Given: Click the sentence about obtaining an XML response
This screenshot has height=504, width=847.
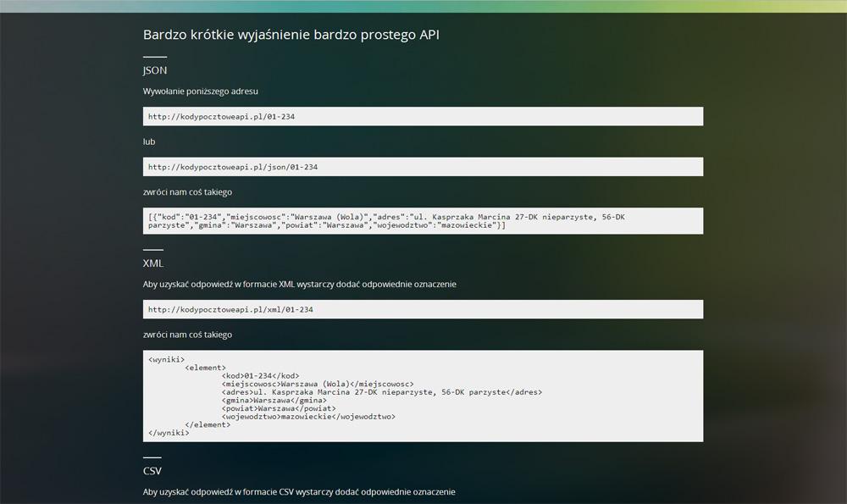Looking at the screenshot, I should point(300,284).
